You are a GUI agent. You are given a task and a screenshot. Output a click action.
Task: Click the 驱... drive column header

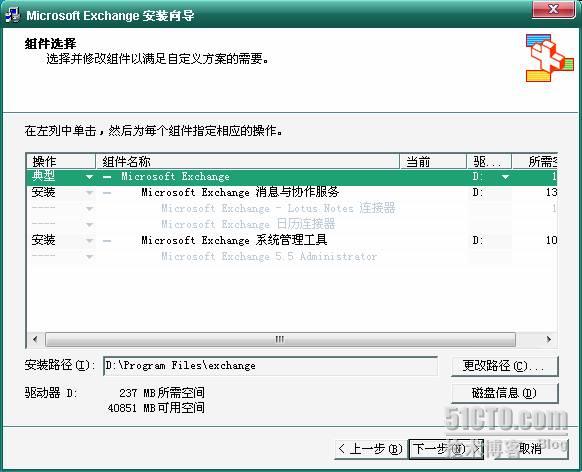[489, 161]
